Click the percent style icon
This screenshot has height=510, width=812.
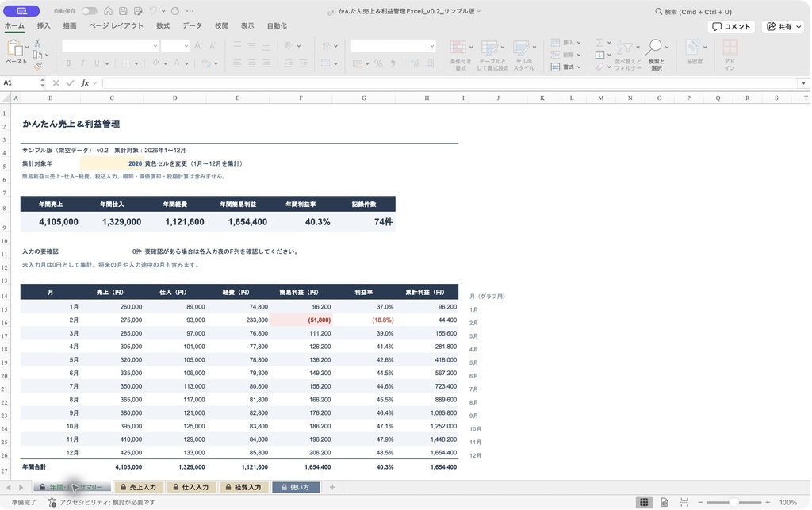pos(378,63)
